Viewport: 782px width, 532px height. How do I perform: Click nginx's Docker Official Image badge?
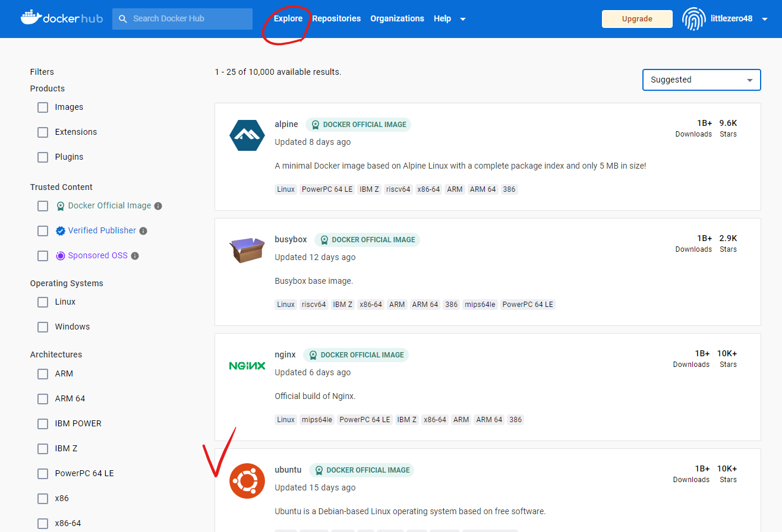point(356,355)
